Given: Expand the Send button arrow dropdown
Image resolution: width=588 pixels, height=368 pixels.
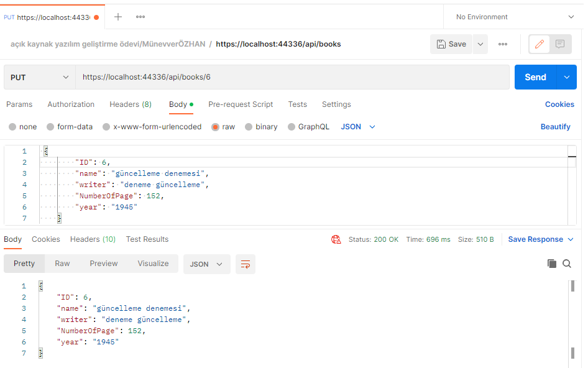Looking at the screenshot, I should (x=567, y=77).
